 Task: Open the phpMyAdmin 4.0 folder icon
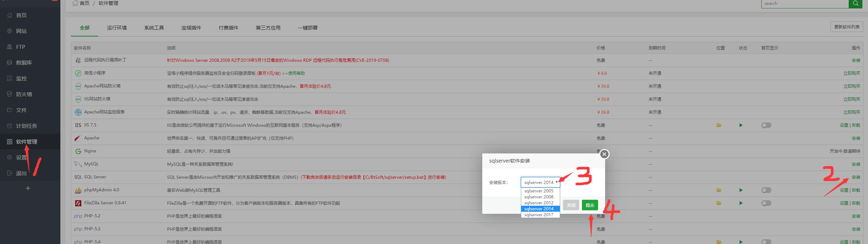click(719, 190)
